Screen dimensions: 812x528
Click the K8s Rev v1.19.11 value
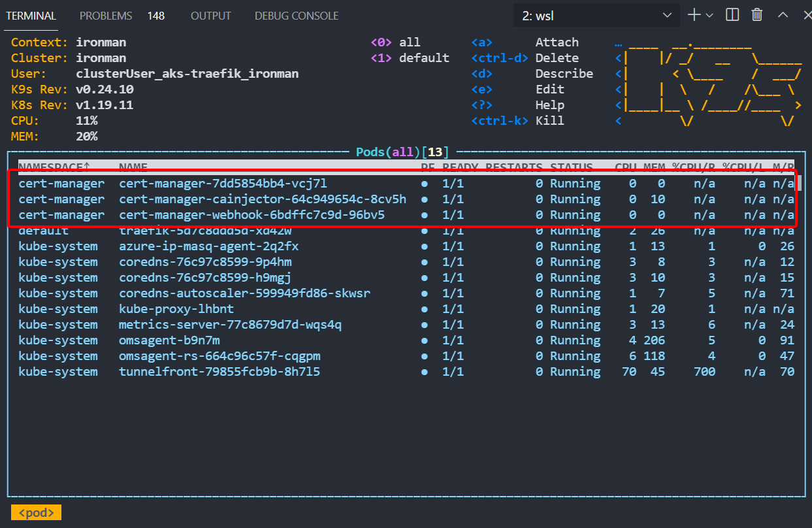click(x=105, y=105)
